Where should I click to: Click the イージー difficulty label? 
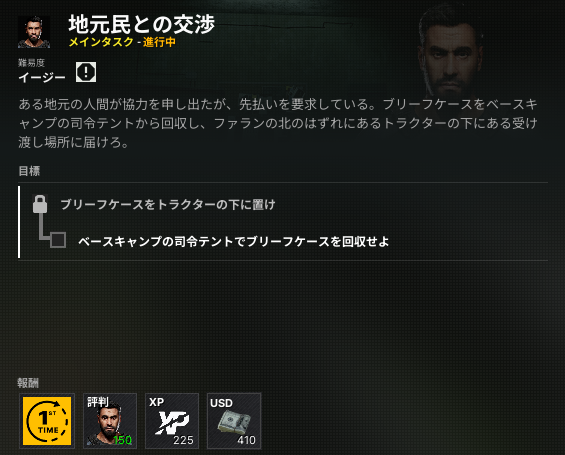tap(42, 77)
